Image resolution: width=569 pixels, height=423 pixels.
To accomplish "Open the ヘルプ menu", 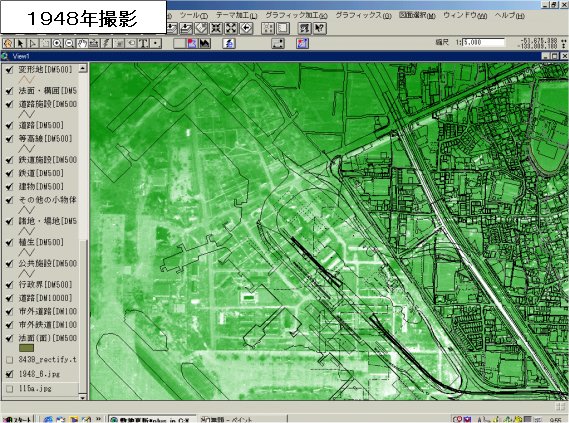I will (x=509, y=16).
